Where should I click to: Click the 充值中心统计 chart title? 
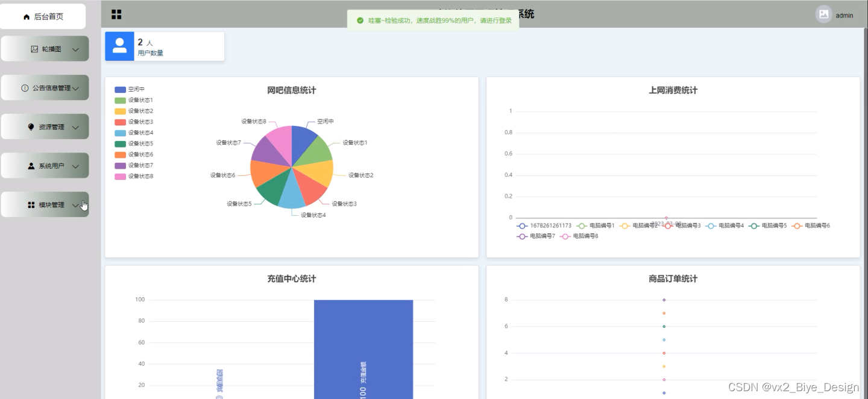pyautogui.click(x=291, y=279)
